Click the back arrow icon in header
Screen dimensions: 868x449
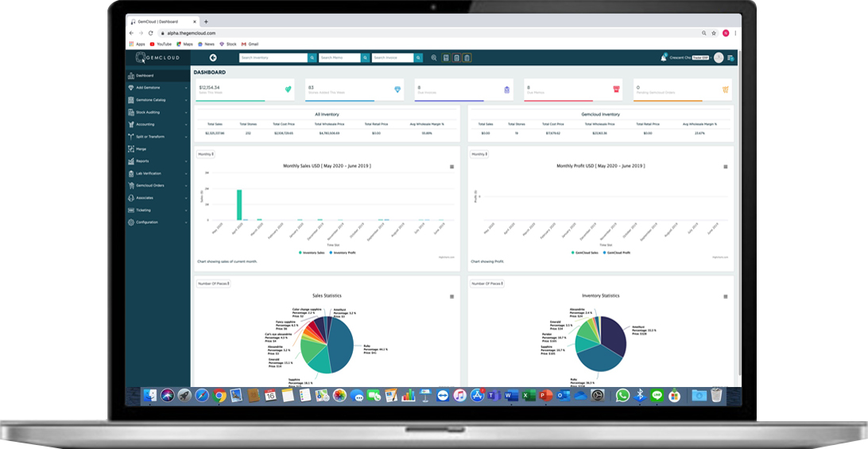213,58
